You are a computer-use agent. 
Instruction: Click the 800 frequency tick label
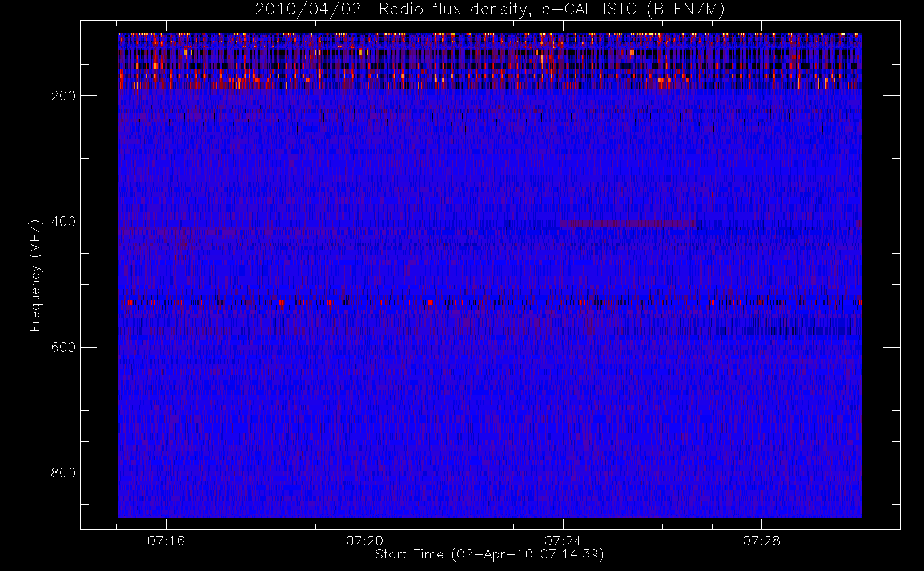coord(63,473)
